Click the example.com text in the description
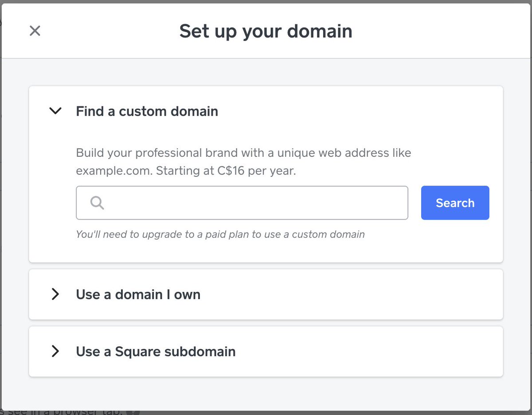Image resolution: width=532 pixels, height=415 pixels. point(113,171)
